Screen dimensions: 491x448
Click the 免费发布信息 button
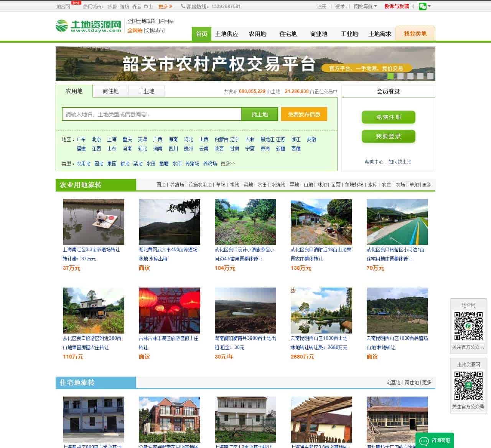coord(304,114)
